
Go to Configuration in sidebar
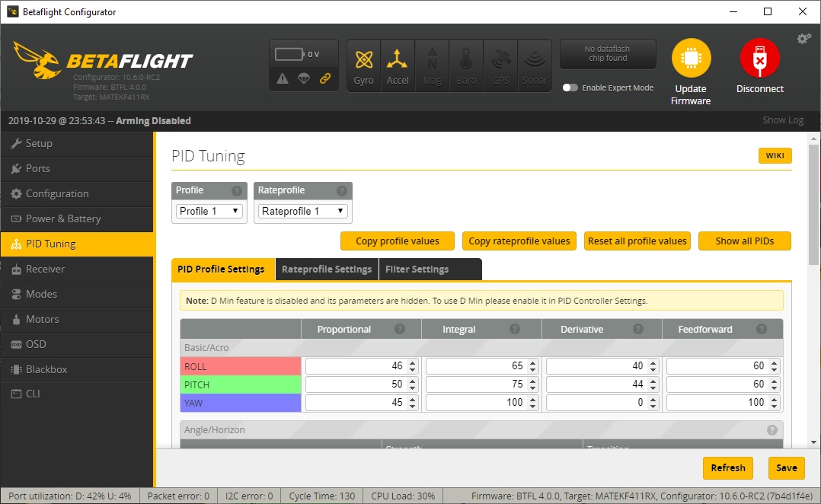click(x=77, y=193)
